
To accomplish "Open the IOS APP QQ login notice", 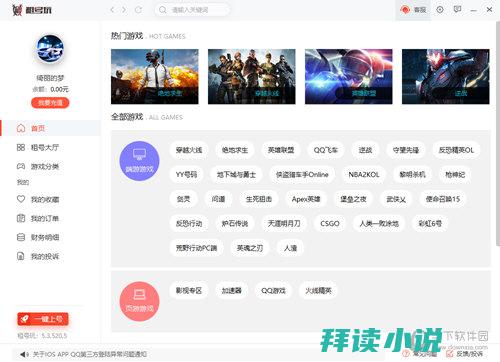I will [x=89, y=354].
